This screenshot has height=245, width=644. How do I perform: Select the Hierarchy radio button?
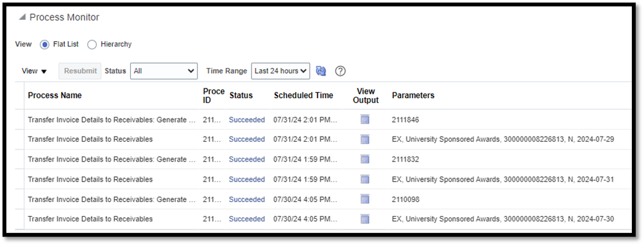point(92,44)
